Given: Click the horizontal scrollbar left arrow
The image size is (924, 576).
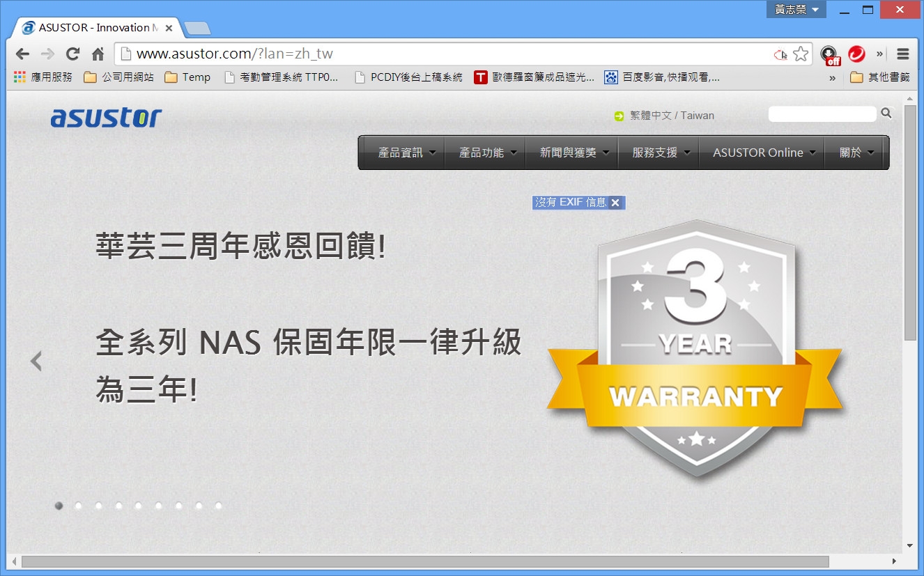Looking at the screenshot, I should tap(14, 561).
